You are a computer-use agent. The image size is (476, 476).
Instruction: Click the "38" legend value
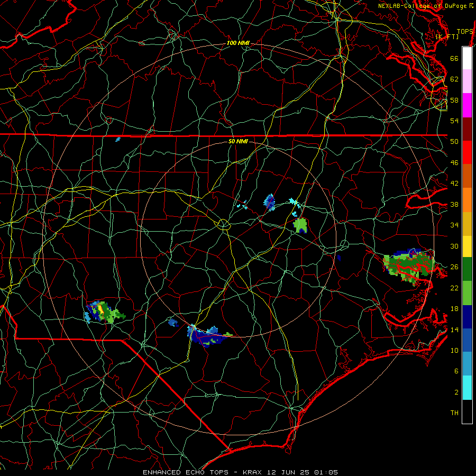pyautogui.click(x=454, y=205)
